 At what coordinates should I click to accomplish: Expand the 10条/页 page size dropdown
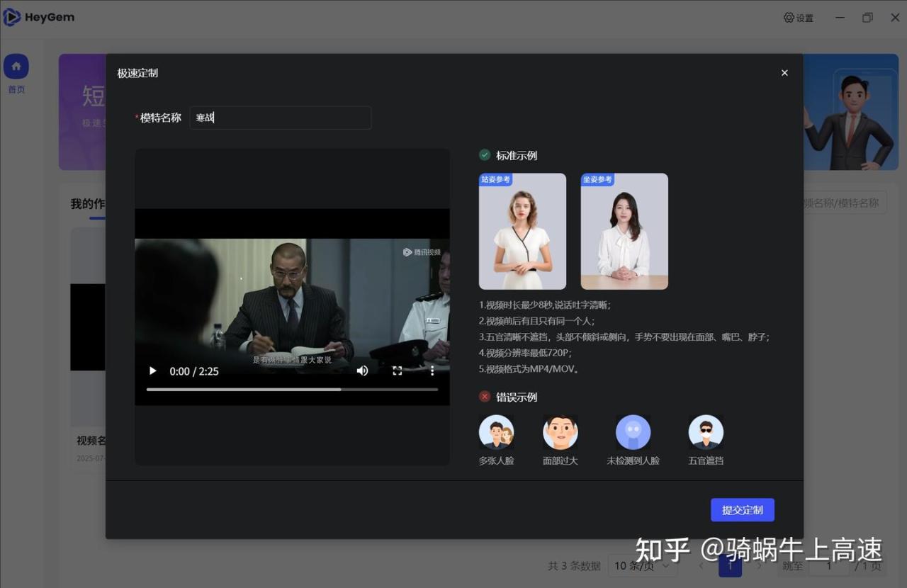pyautogui.click(x=642, y=566)
